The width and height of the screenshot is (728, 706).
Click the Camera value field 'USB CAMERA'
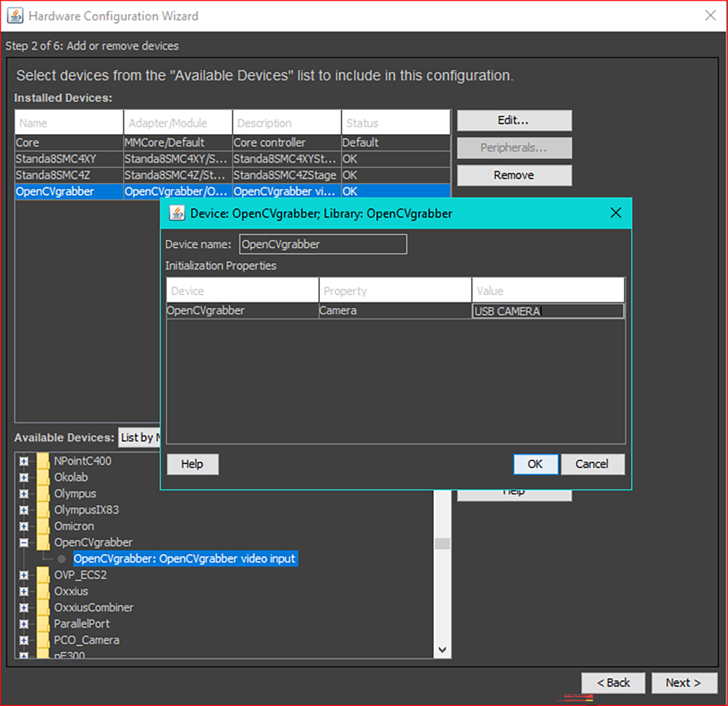tap(547, 311)
